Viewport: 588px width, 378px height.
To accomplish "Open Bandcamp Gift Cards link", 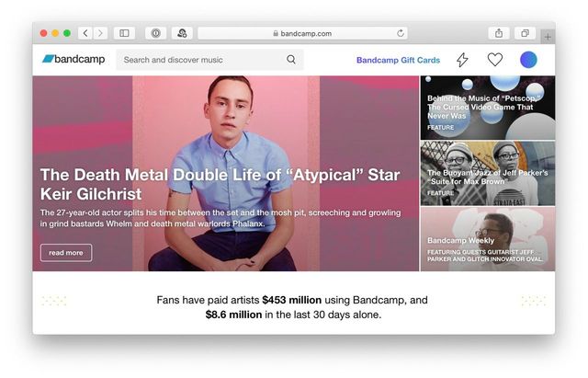I will (x=398, y=60).
